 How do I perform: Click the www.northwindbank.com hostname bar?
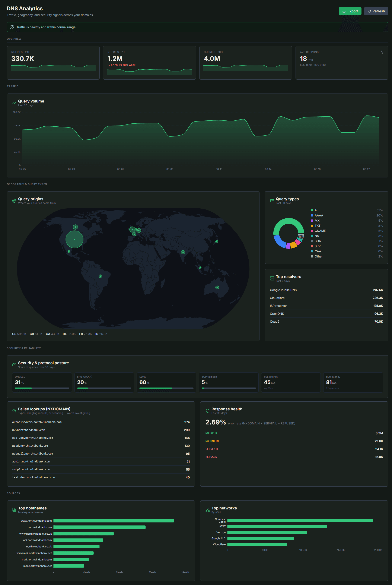(x=114, y=521)
